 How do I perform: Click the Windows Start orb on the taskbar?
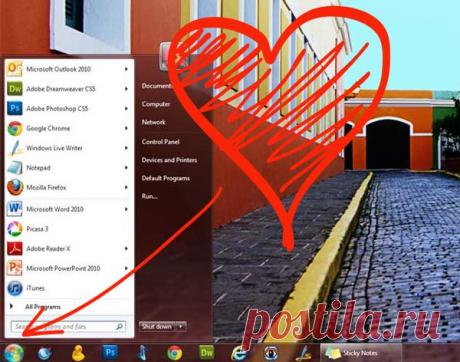click(13, 353)
